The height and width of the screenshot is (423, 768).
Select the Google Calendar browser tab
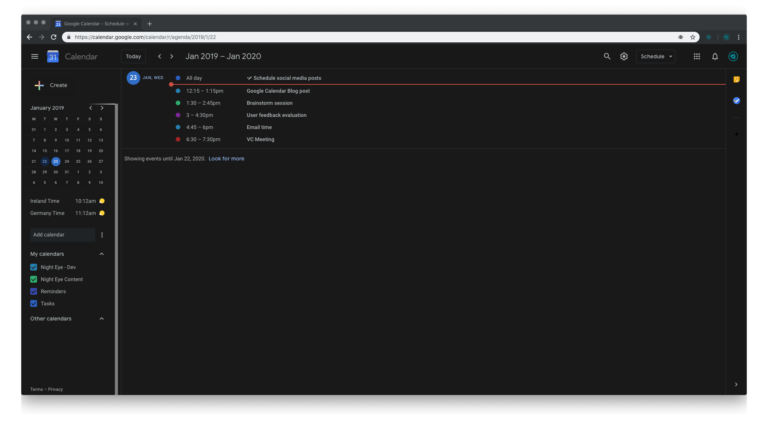point(97,23)
